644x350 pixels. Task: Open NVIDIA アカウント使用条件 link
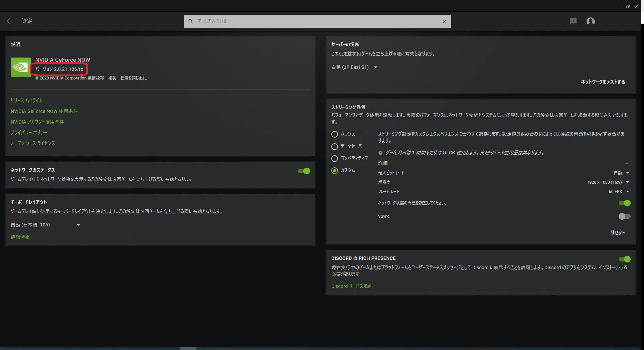click(37, 122)
